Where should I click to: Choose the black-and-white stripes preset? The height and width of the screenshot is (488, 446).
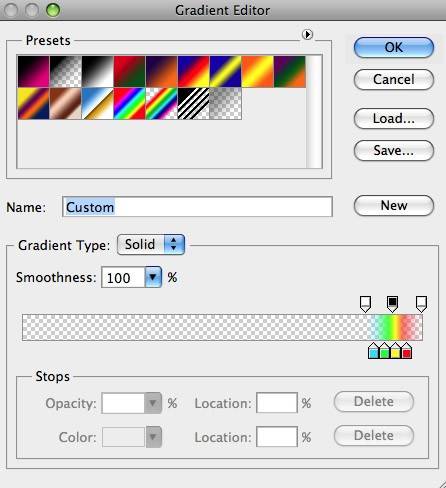(194, 104)
